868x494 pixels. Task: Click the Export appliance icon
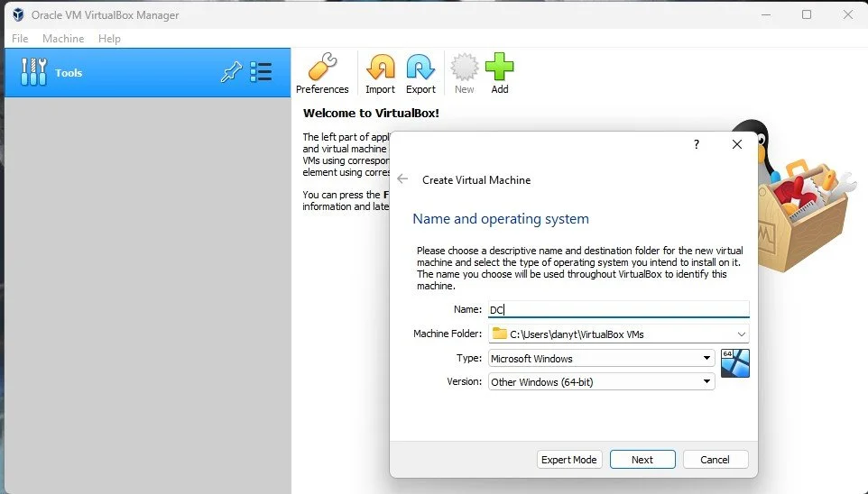coord(420,67)
